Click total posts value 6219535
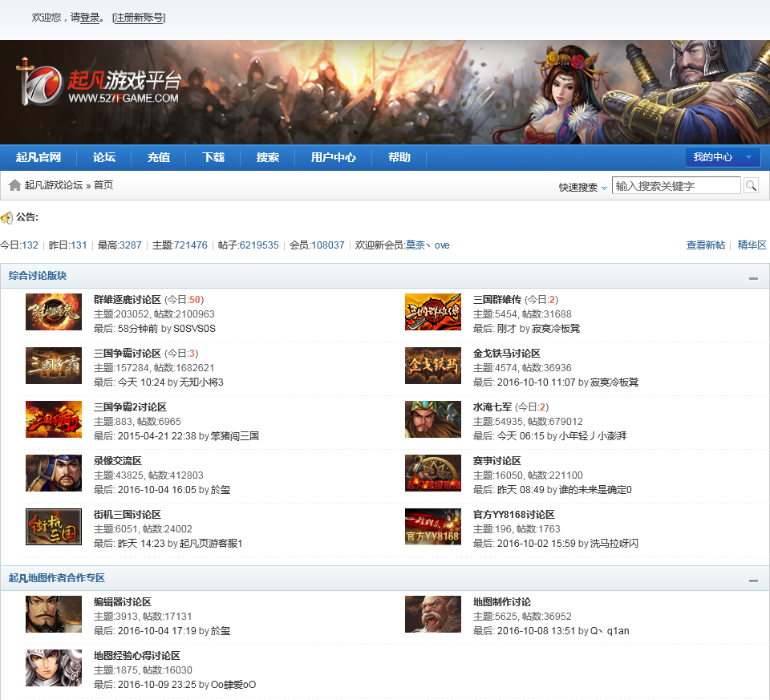Viewport: 770px width, 700px height. point(259,245)
